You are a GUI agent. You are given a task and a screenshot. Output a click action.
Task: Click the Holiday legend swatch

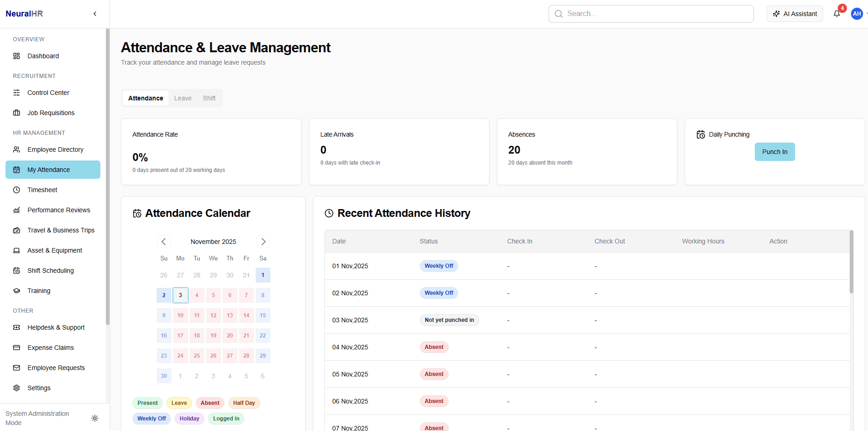tap(189, 419)
